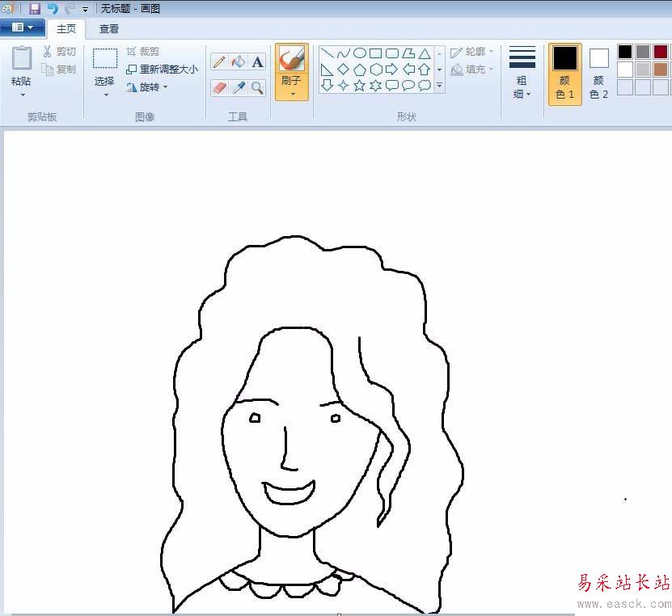Select the Color picker eyedropper tool

[239, 88]
